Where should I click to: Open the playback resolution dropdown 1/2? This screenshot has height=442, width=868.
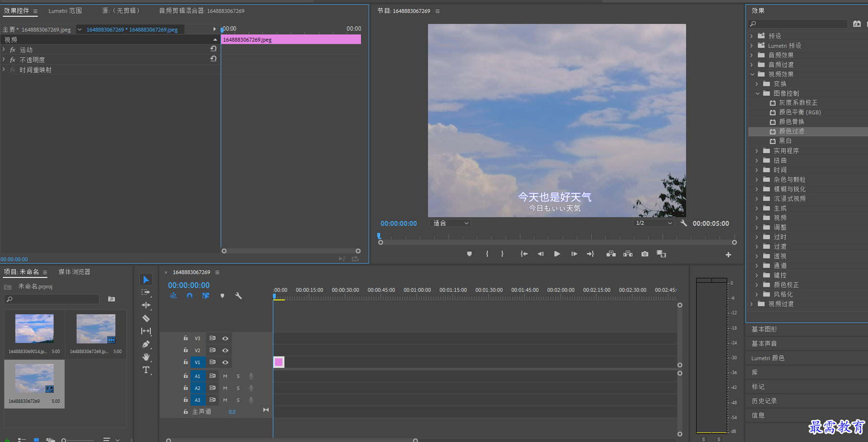654,223
